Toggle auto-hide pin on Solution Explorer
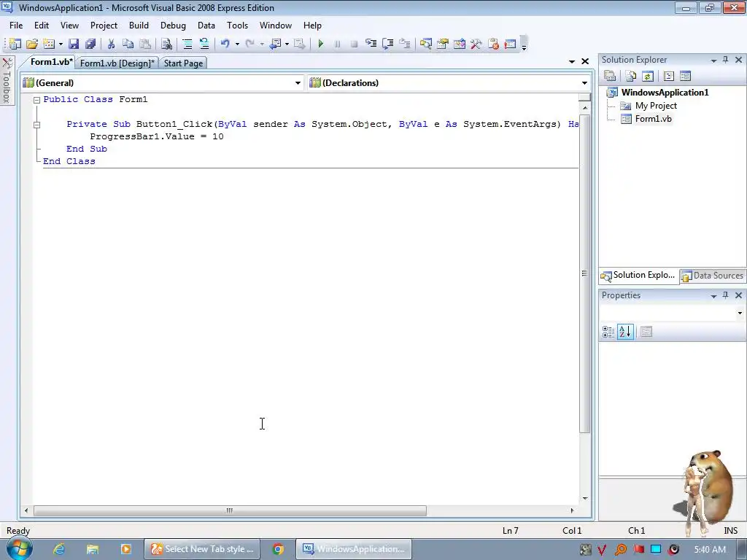Viewport: 747px width, 560px height. (x=726, y=60)
